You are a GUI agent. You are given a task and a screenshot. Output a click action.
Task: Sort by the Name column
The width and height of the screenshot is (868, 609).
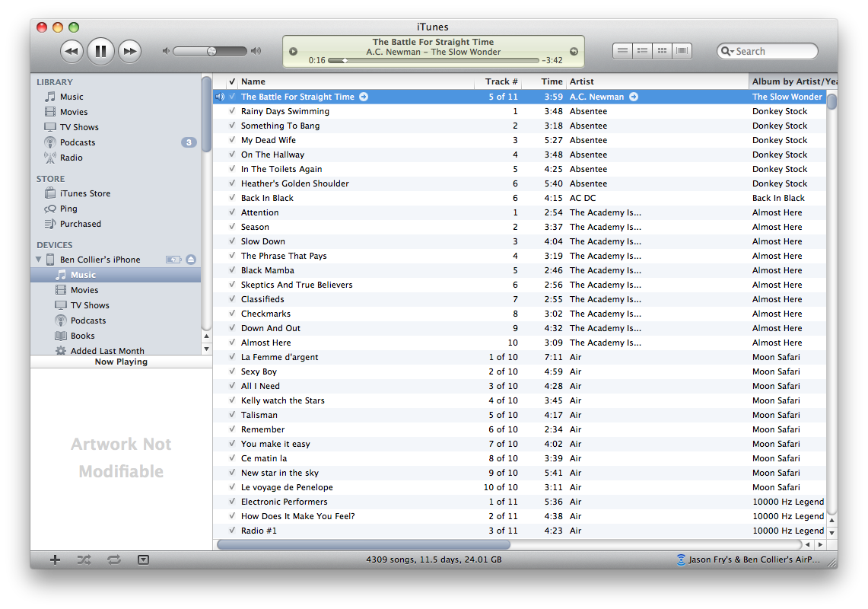(x=357, y=81)
